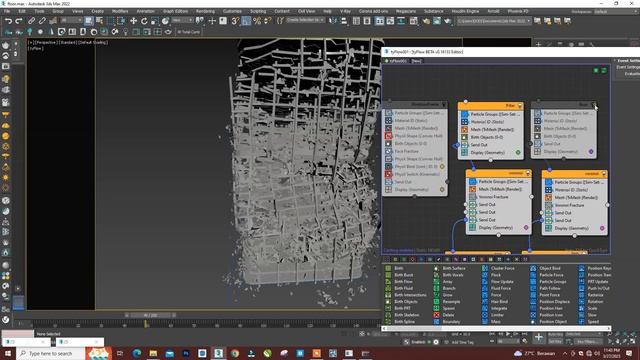Pick the Flow Update operator in the depot
This screenshot has width=640, height=360.
click(x=498, y=282)
